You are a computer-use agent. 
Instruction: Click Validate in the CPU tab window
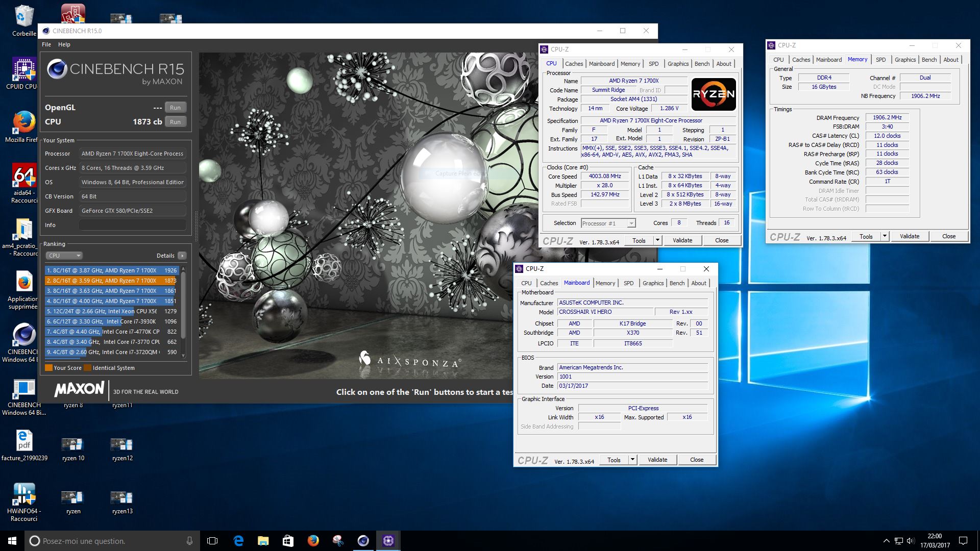[682, 240]
